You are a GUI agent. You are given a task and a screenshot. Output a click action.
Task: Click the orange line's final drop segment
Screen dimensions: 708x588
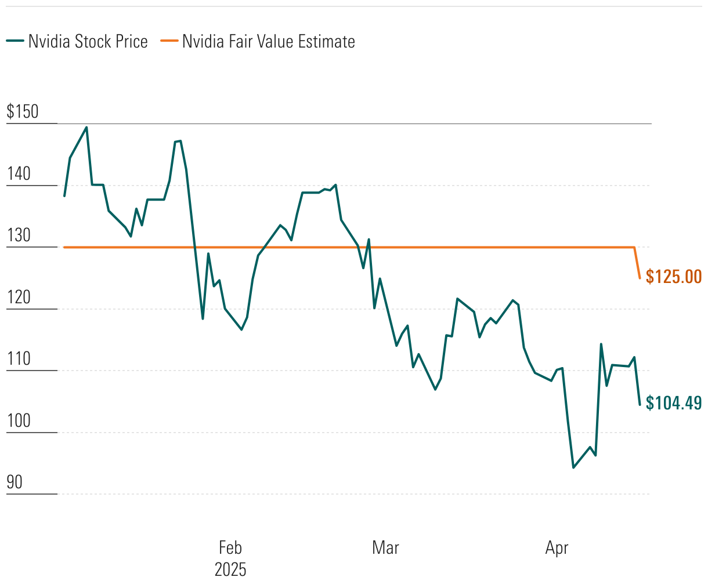637,263
